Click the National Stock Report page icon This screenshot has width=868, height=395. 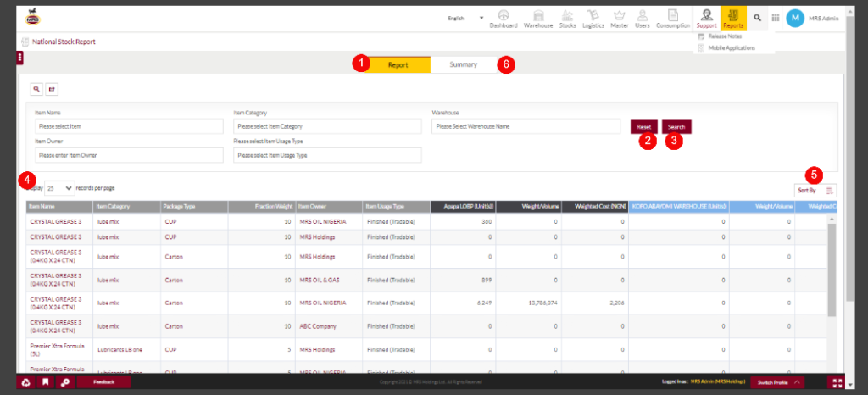(x=25, y=42)
